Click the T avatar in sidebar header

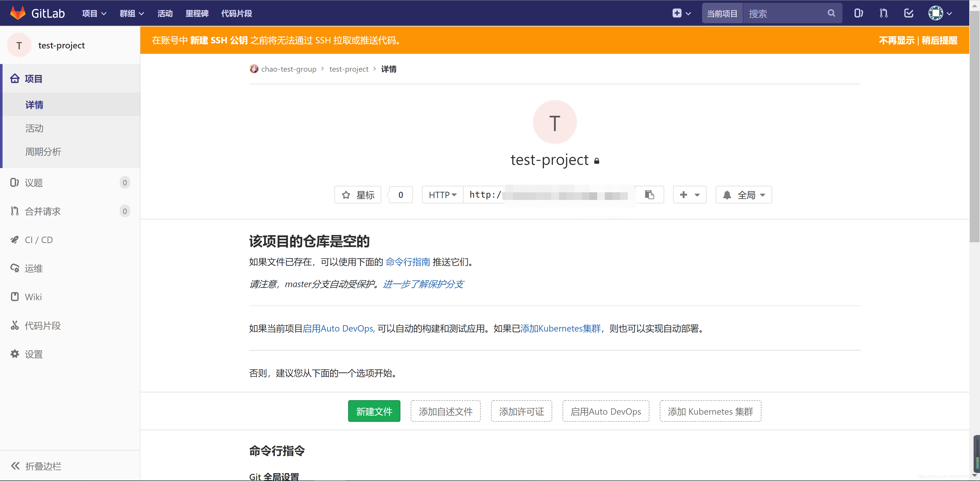pyautogui.click(x=19, y=45)
